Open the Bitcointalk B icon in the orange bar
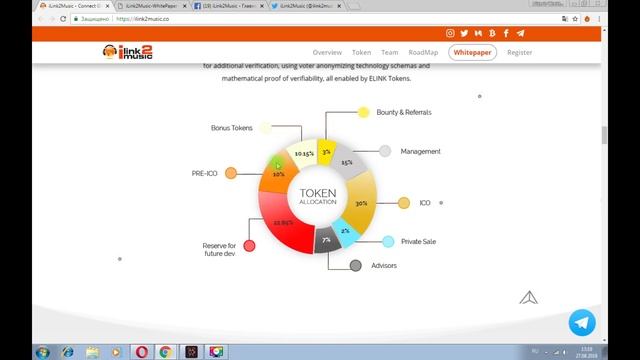The height and width of the screenshot is (360, 640). tap(492, 33)
